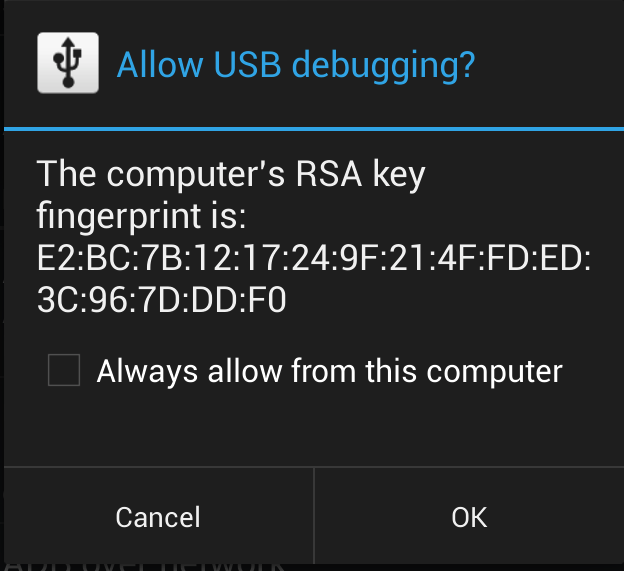Click the word 'RSA' in the message
The image size is (624, 571).
329,174
